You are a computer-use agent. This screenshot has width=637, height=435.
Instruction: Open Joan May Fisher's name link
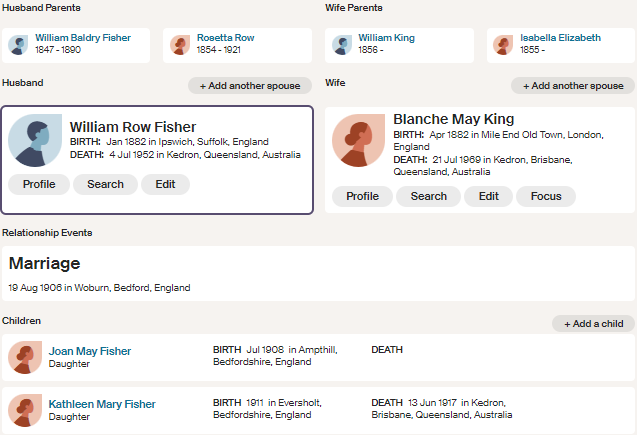coord(90,351)
